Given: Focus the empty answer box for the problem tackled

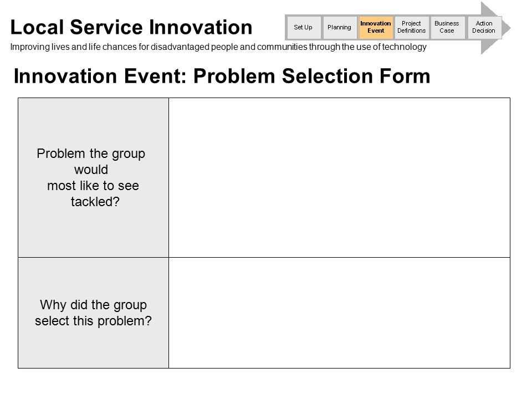Looking at the screenshot, I should (339, 177).
